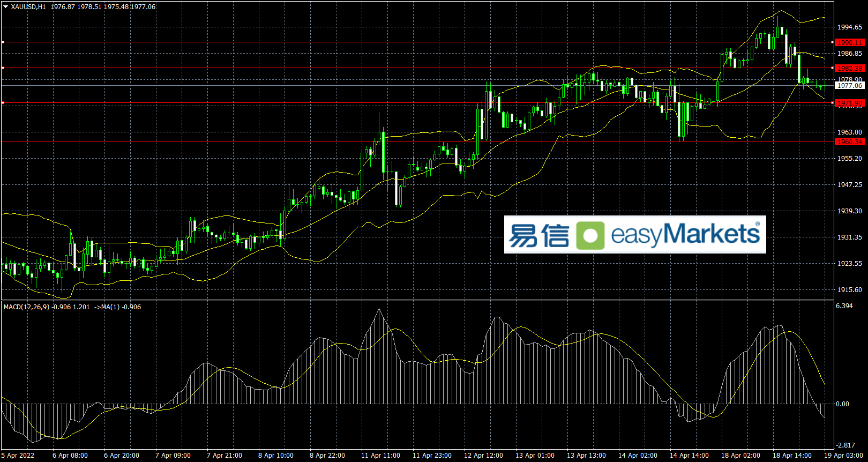This screenshot has height=462, width=868.
Task: Click the 6 Apr 20:00 time label
Action: (x=122, y=456)
